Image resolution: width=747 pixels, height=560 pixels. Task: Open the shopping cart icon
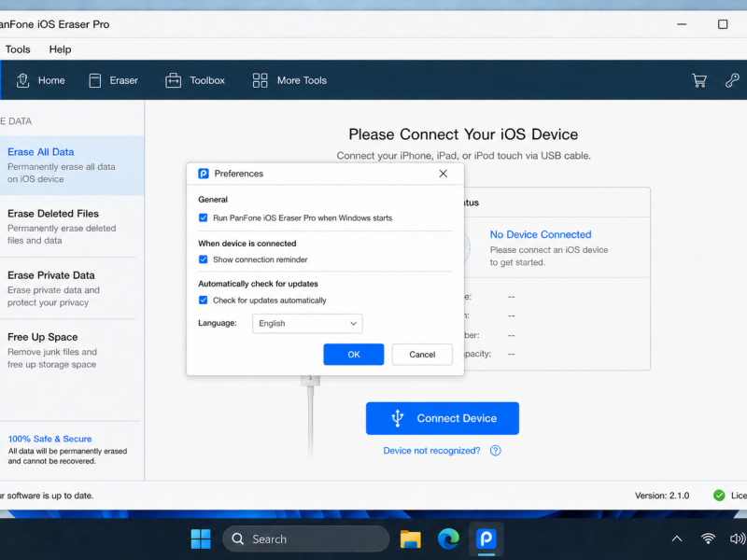point(698,80)
